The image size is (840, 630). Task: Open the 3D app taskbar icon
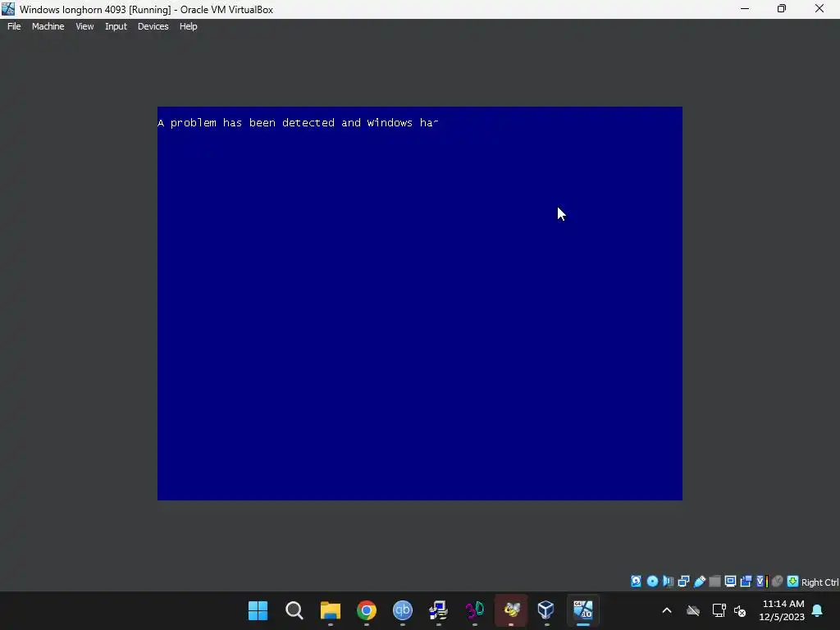pos(475,610)
